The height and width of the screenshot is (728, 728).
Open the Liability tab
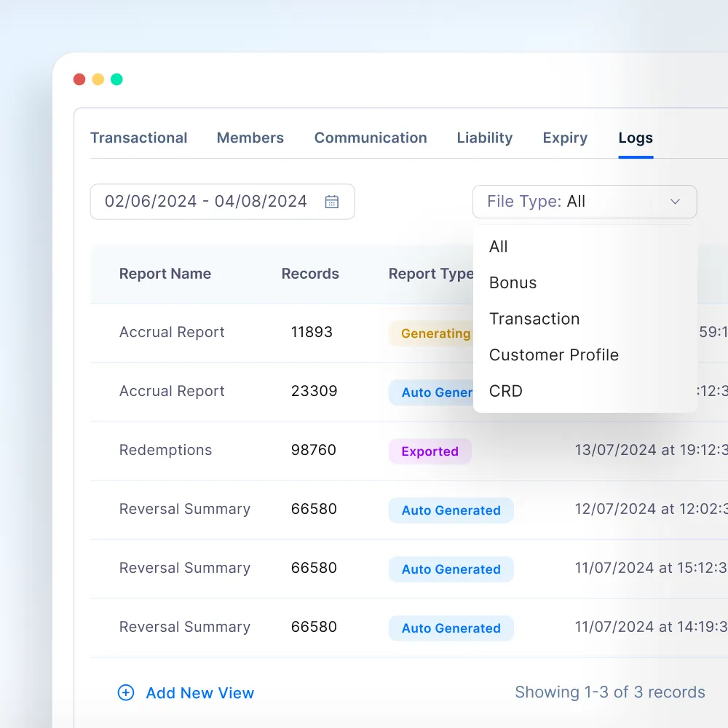click(485, 138)
